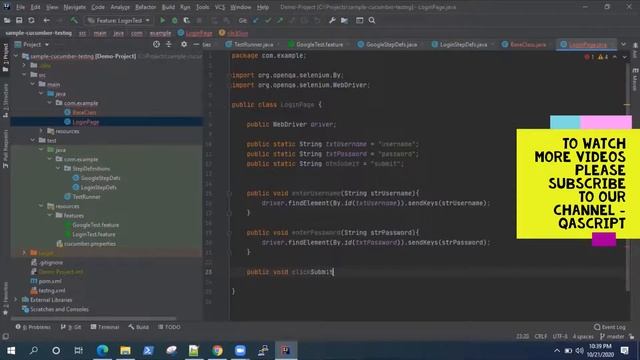Hide the Project panel with minus icon
The image size is (640, 360).
196,44
